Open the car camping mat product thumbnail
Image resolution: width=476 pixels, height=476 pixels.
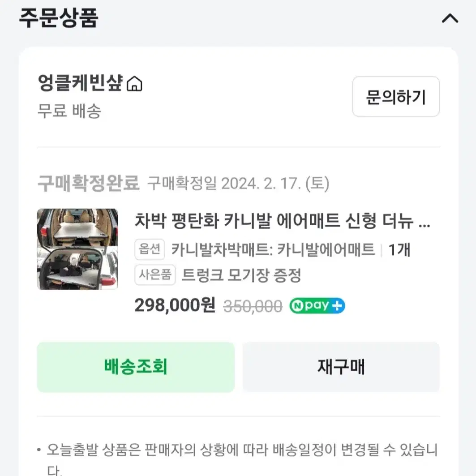77,249
